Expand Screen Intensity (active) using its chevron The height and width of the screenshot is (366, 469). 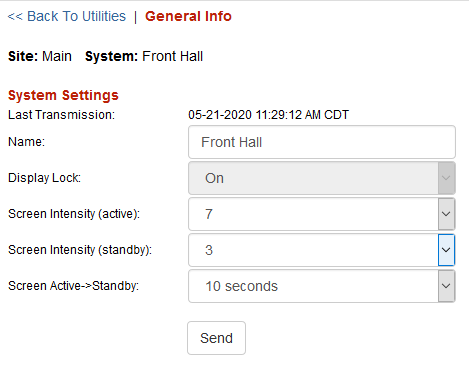click(446, 214)
